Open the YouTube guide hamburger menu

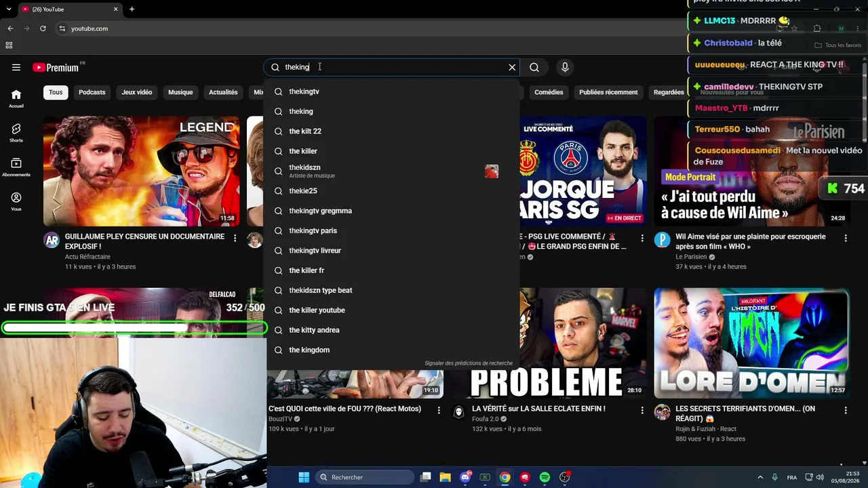point(16,67)
